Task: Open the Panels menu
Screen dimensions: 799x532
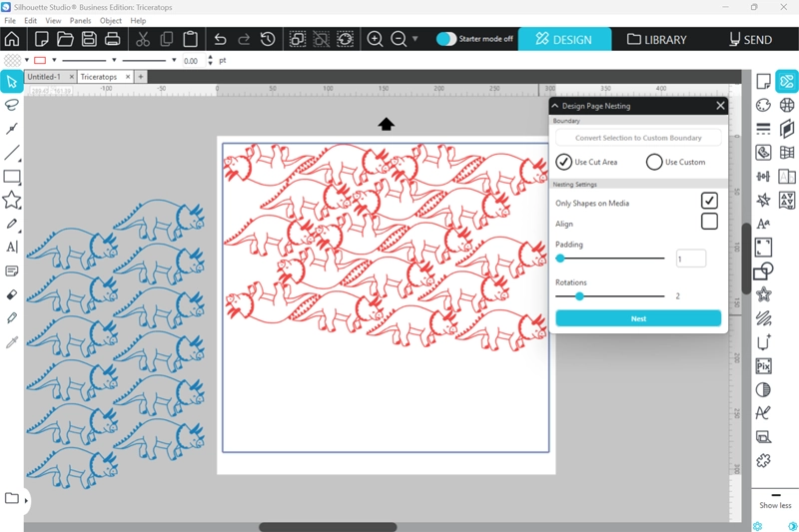Action: pyautogui.click(x=81, y=20)
